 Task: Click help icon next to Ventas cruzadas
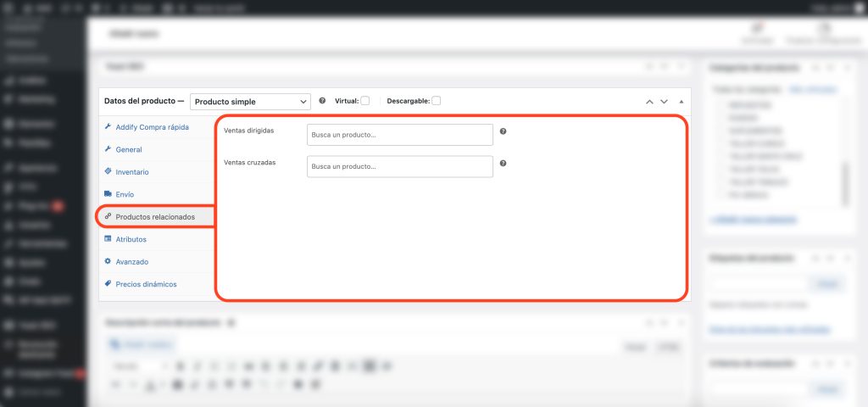(x=503, y=164)
